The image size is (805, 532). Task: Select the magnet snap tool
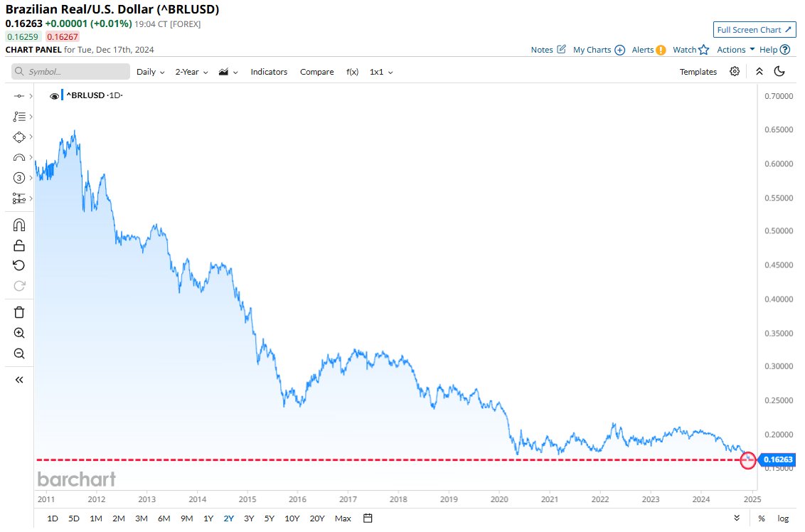tap(19, 224)
